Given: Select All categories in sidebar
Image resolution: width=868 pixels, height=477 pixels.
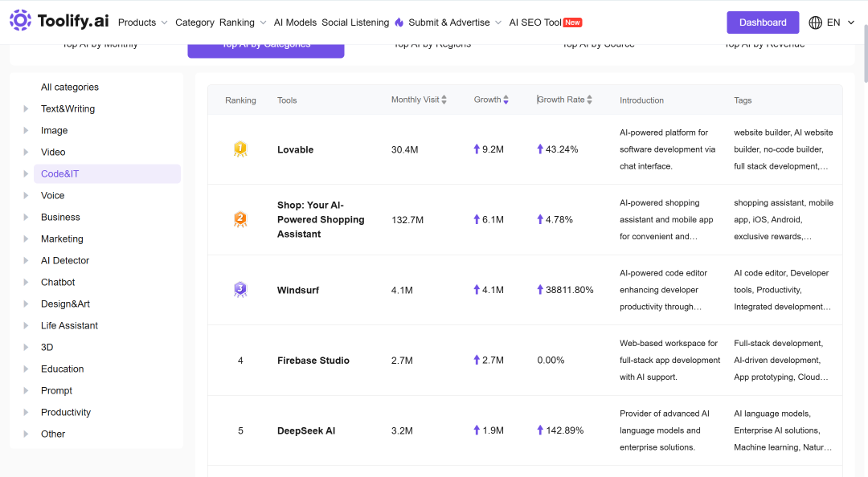Looking at the screenshot, I should point(70,88).
